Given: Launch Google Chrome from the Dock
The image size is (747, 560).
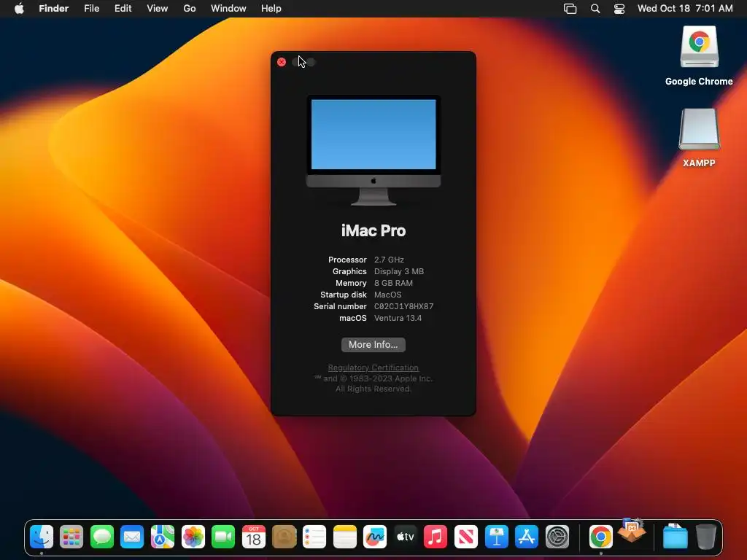Looking at the screenshot, I should pos(601,537).
